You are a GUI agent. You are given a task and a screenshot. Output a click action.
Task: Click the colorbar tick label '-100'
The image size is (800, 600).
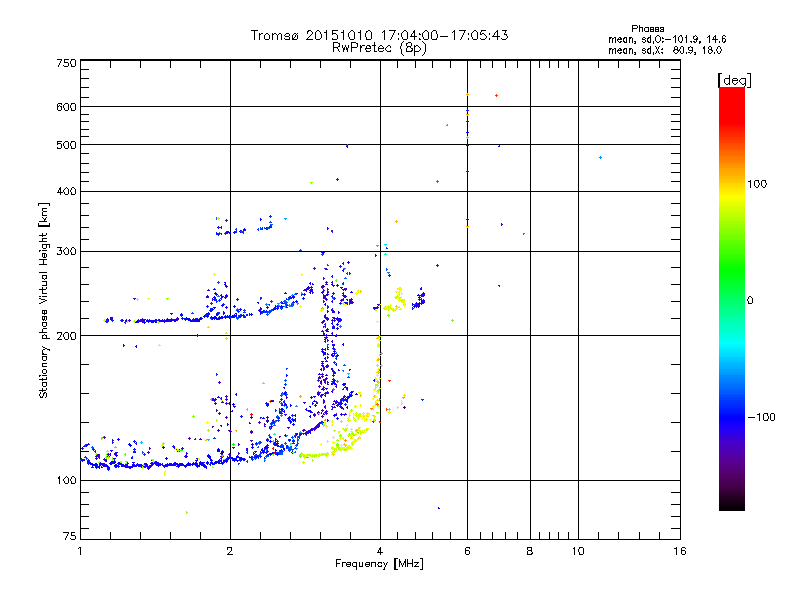[x=761, y=417]
